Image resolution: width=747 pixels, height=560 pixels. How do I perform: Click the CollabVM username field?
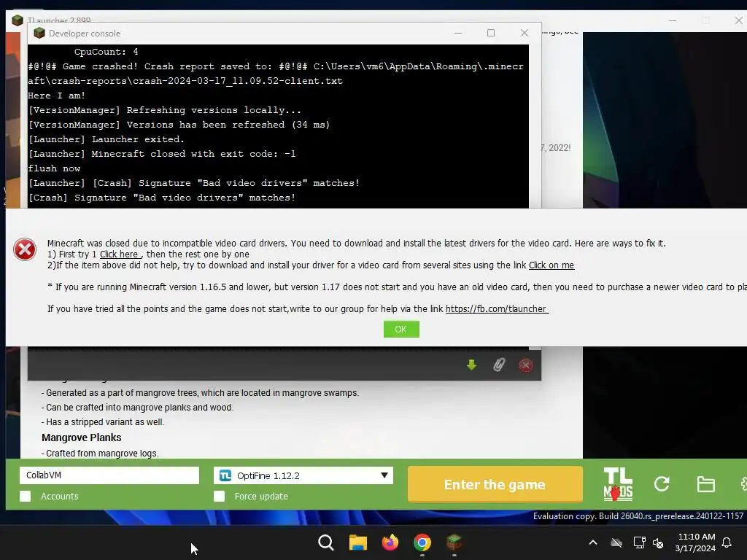coord(109,475)
